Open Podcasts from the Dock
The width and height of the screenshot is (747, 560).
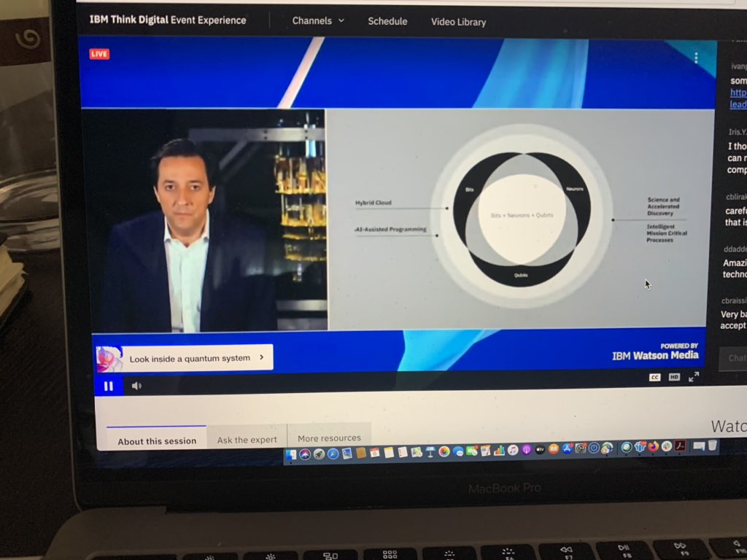(527, 449)
